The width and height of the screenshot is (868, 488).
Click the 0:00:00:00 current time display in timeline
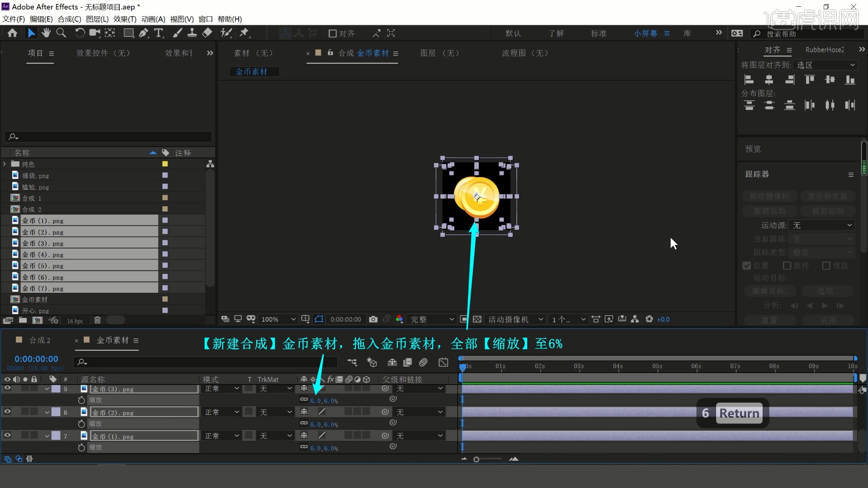point(36,359)
